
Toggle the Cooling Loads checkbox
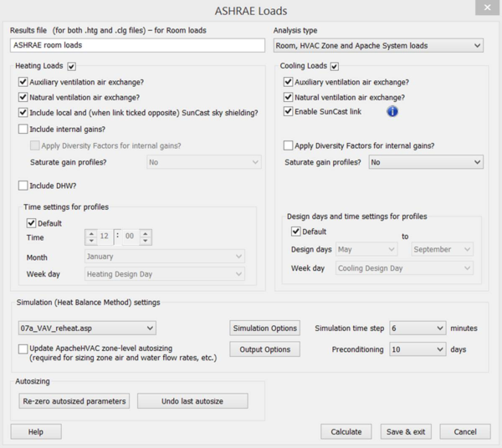(x=335, y=66)
